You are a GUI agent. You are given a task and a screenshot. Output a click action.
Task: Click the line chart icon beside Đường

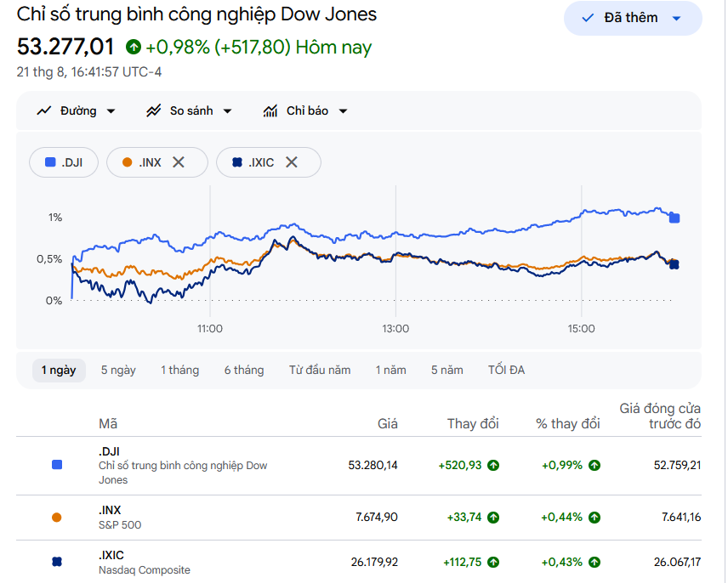pos(44,110)
